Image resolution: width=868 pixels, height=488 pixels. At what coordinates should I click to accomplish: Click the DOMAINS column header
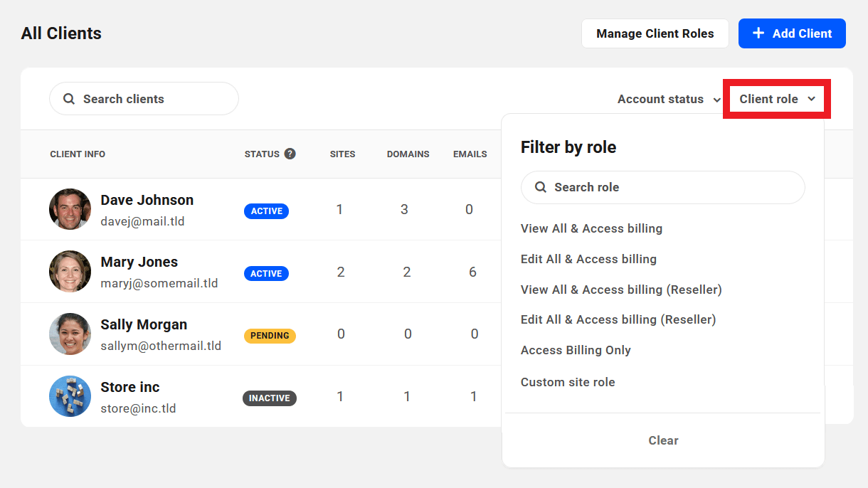click(x=408, y=154)
